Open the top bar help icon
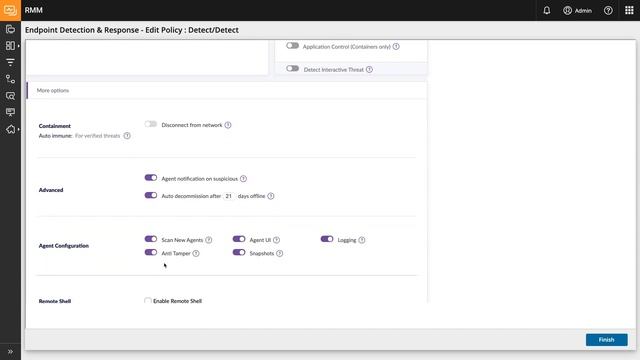The image size is (640, 360). click(x=608, y=11)
